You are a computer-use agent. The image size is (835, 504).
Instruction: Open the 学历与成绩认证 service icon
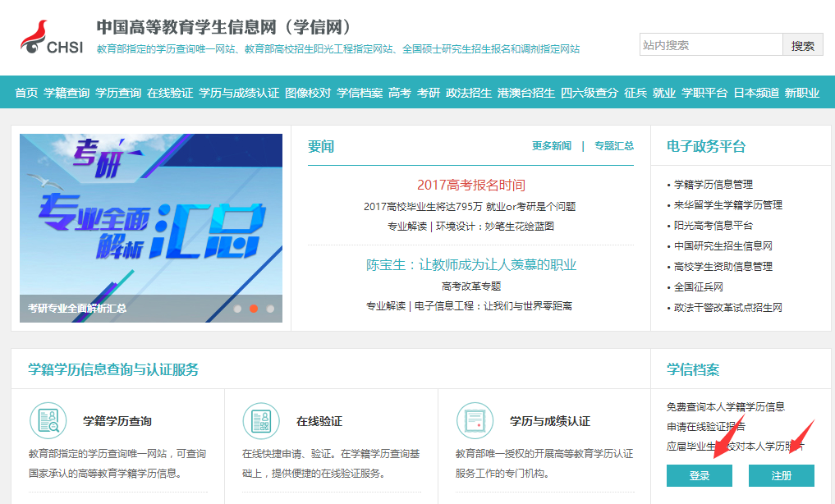475,420
